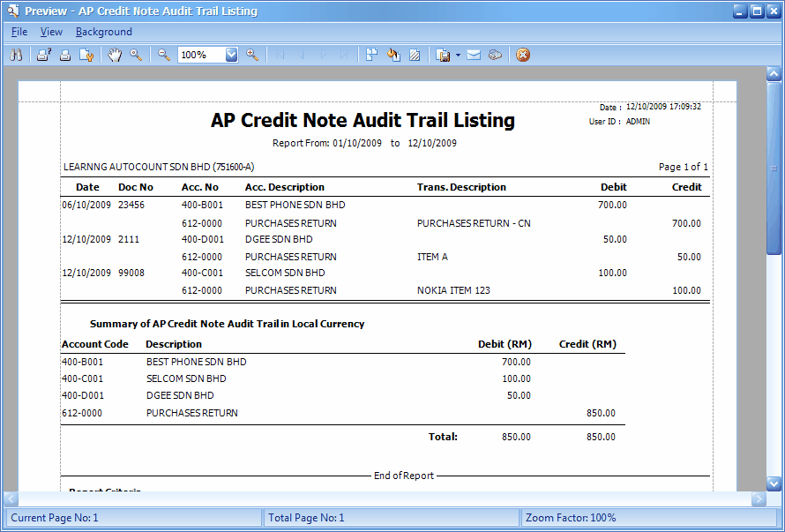The height and width of the screenshot is (532, 785).
Task: Click the preview window title bar icon
Action: tap(13, 11)
